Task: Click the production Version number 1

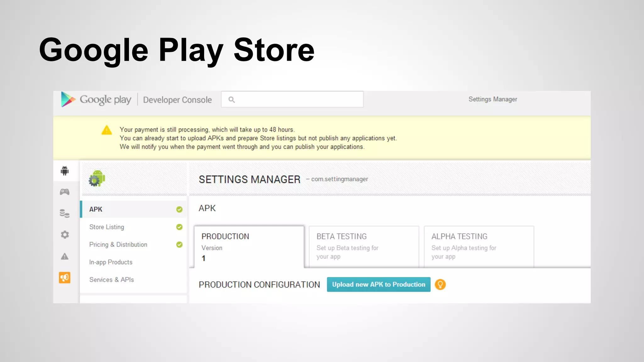Action: (203, 258)
